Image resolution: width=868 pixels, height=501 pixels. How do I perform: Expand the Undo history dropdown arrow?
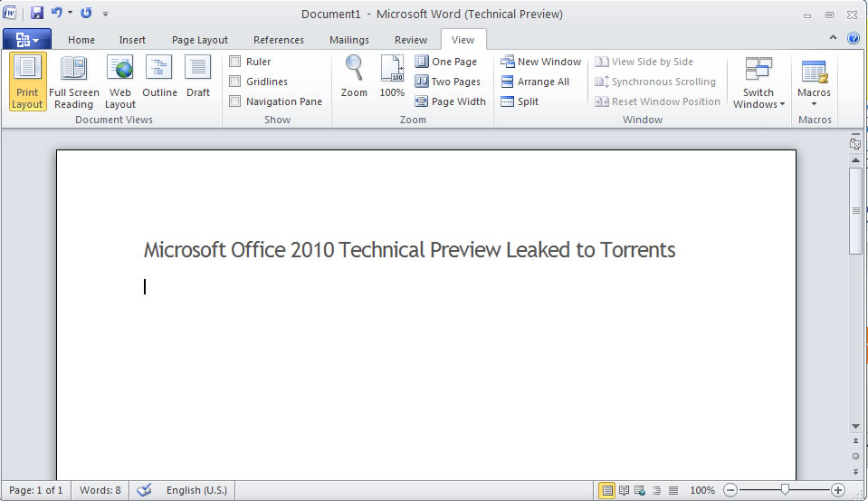click(70, 12)
